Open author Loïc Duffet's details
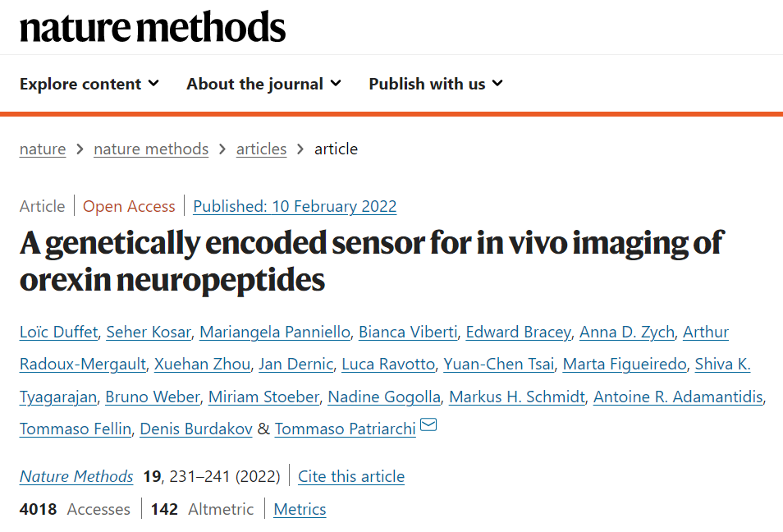 (x=58, y=332)
